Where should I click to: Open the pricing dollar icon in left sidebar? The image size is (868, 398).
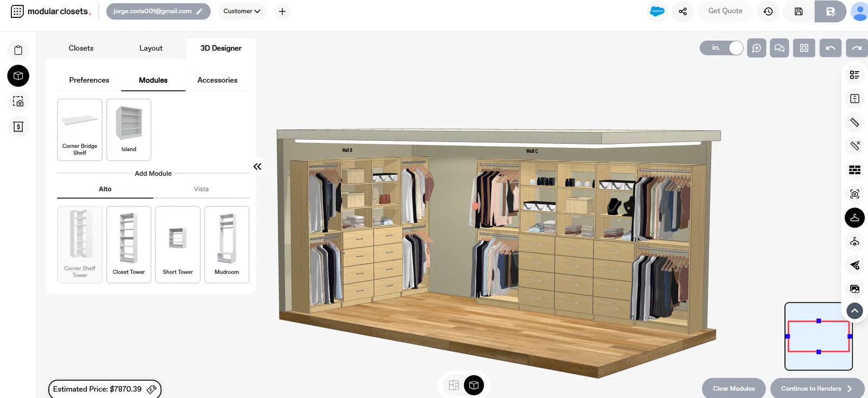(18, 127)
